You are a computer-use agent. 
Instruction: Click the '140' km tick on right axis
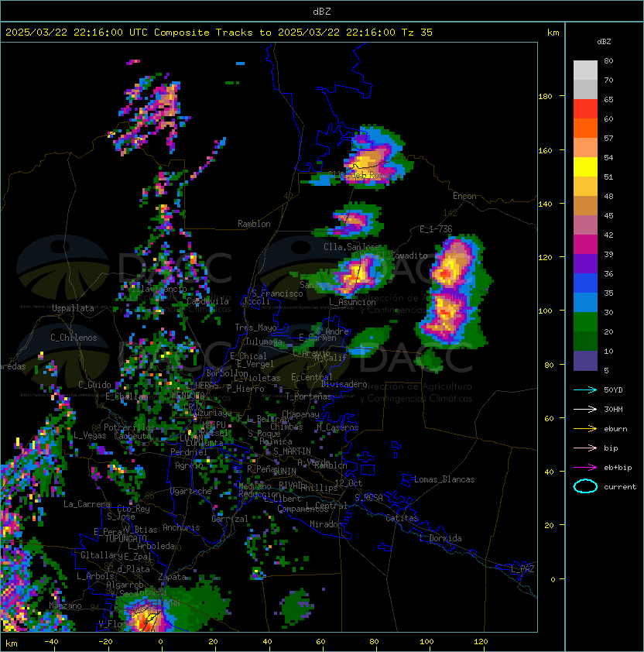click(545, 204)
